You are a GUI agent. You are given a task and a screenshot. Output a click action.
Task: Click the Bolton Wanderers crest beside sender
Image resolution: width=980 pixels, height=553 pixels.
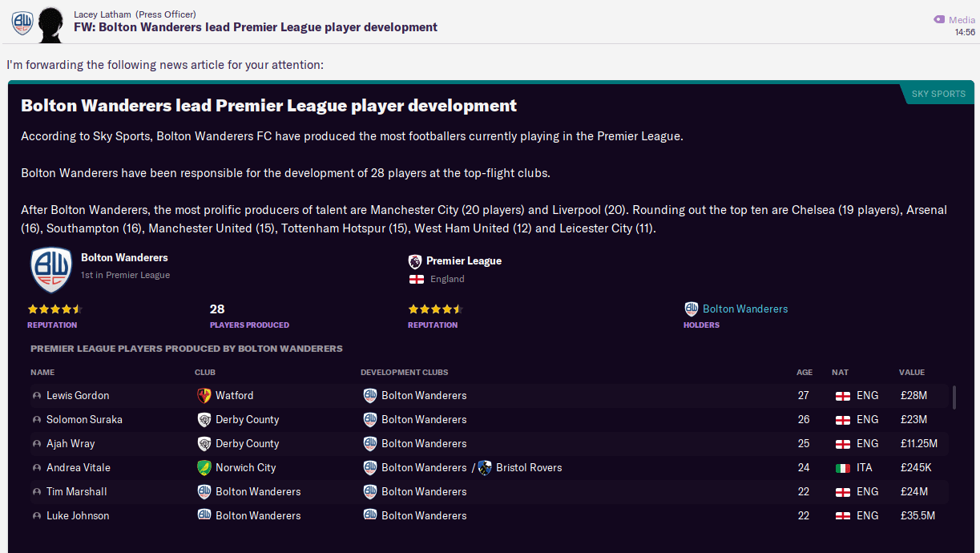click(x=22, y=23)
